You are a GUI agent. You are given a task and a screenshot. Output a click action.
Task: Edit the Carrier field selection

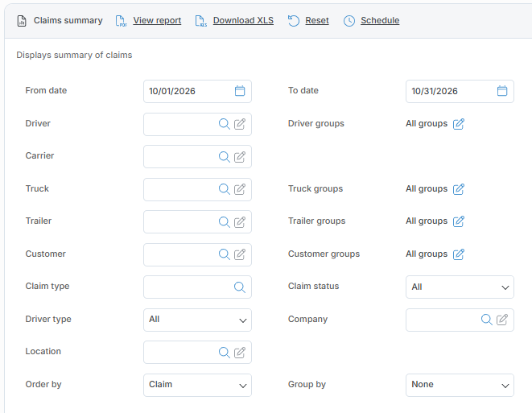click(x=240, y=156)
